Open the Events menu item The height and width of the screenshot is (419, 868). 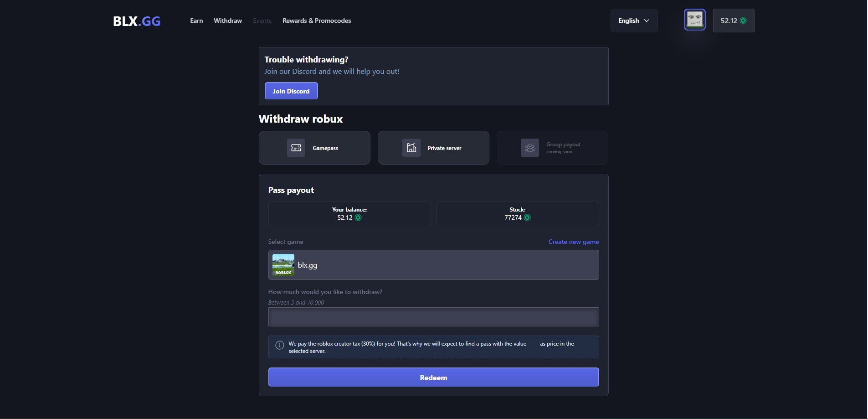pos(262,21)
